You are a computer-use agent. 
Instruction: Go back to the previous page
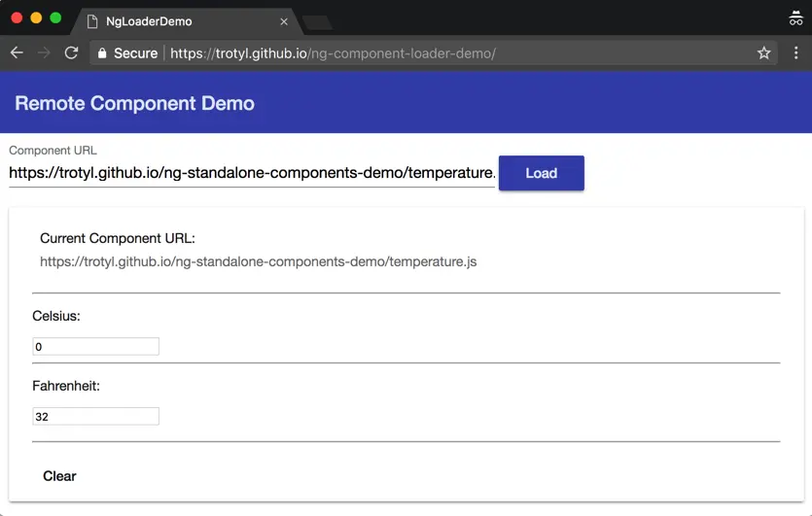point(17,53)
